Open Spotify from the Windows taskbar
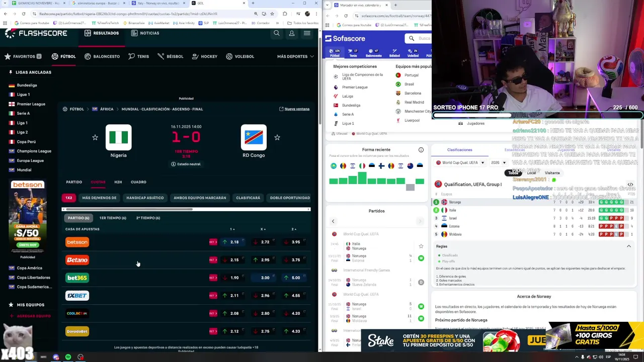 [68, 357]
